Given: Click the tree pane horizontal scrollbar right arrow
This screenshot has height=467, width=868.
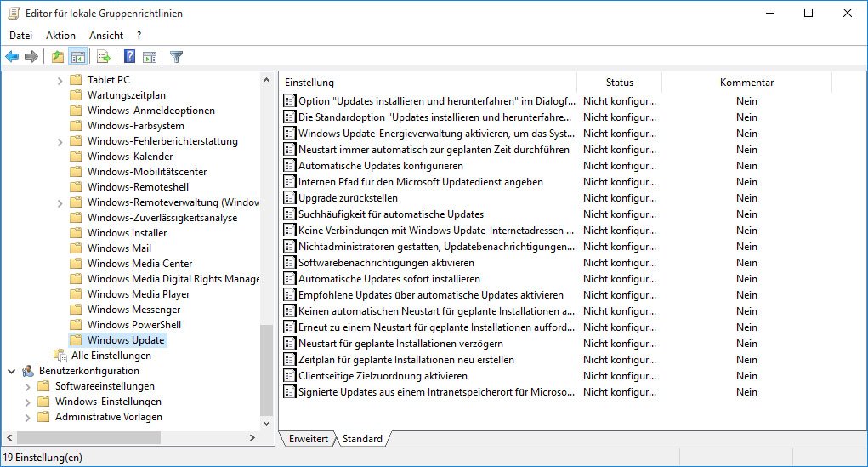Looking at the screenshot, I should [252, 437].
